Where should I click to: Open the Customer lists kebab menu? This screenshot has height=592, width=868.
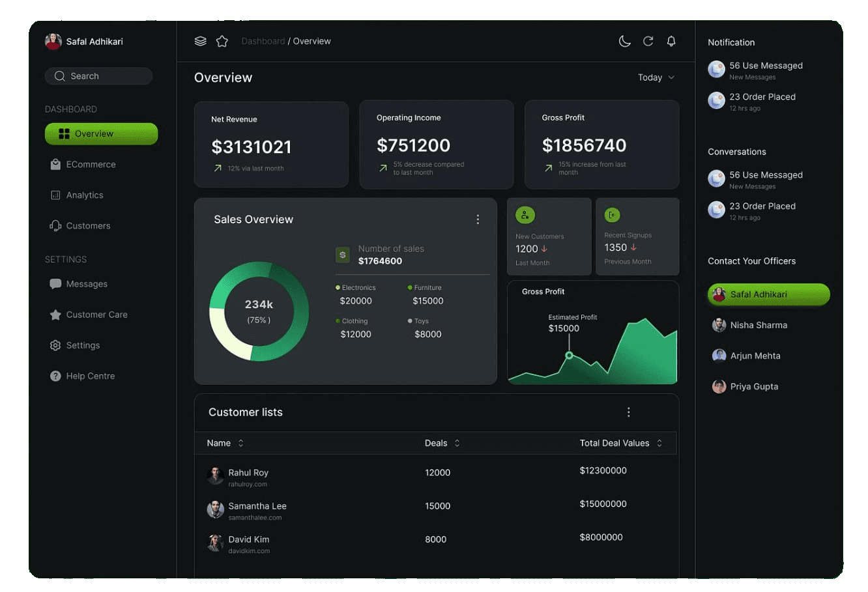pyautogui.click(x=629, y=412)
